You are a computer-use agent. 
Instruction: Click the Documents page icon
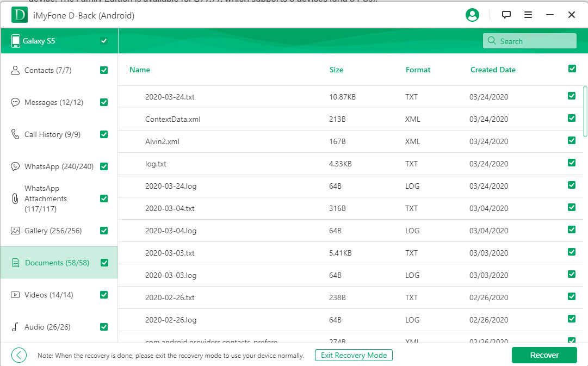(x=15, y=263)
